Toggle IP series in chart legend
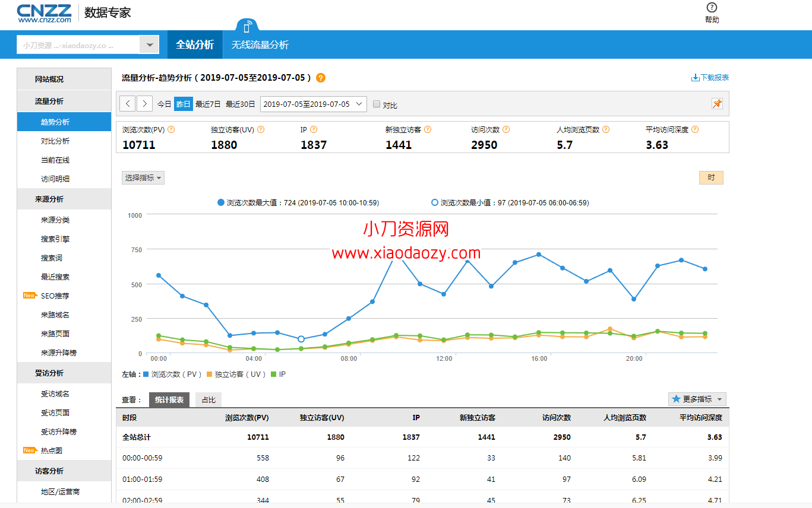This screenshot has height=508, width=812. coord(278,374)
